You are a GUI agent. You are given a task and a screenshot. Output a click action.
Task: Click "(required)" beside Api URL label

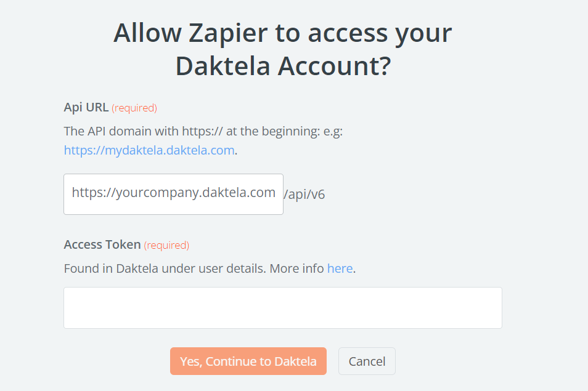click(x=134, y=108)
